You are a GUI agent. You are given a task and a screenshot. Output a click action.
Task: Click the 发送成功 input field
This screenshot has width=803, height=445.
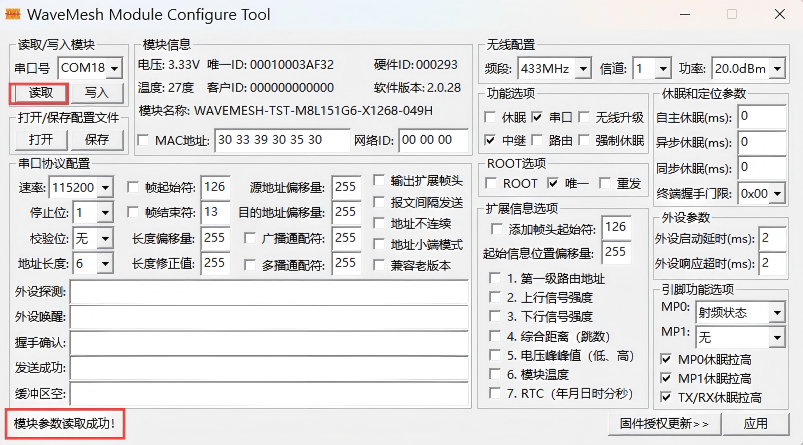[269, 369]
